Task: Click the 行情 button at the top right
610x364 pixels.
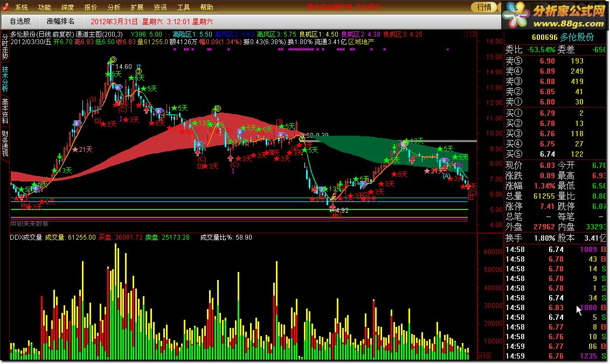Action: click(484, 7)
